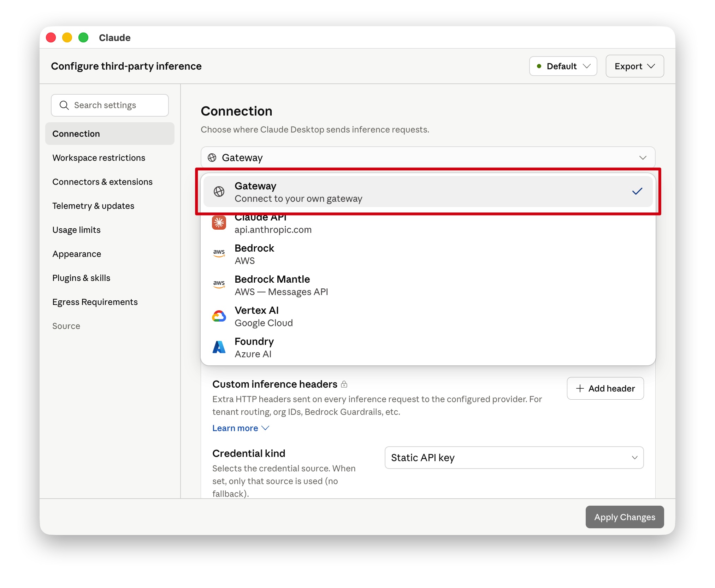Collapse the Gateway provider dropdown chevron
This screenshot has width=715, height=588.
click(643, 158)
